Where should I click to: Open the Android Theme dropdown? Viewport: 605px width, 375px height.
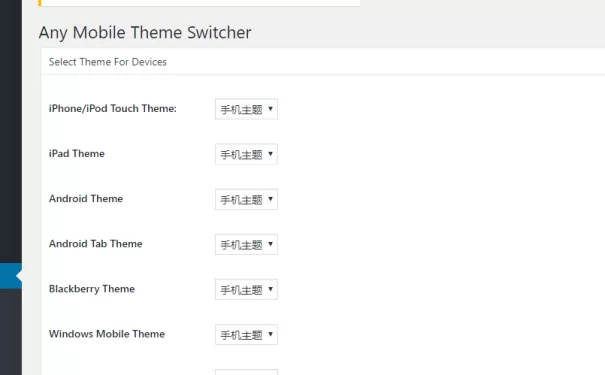246,199
